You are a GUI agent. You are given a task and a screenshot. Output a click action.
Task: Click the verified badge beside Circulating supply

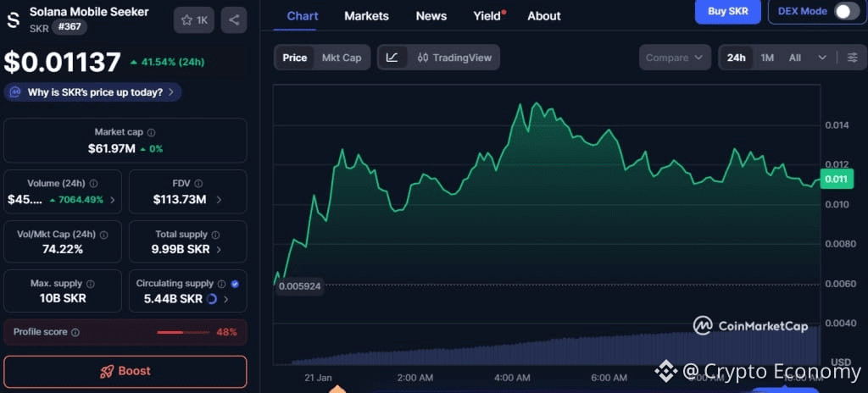pos(235,284)
